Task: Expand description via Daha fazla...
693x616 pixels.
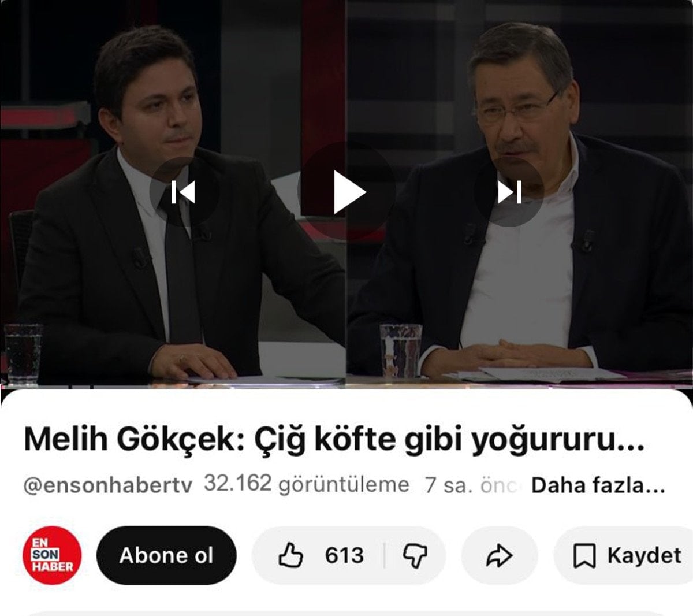Action: [598, 485]
